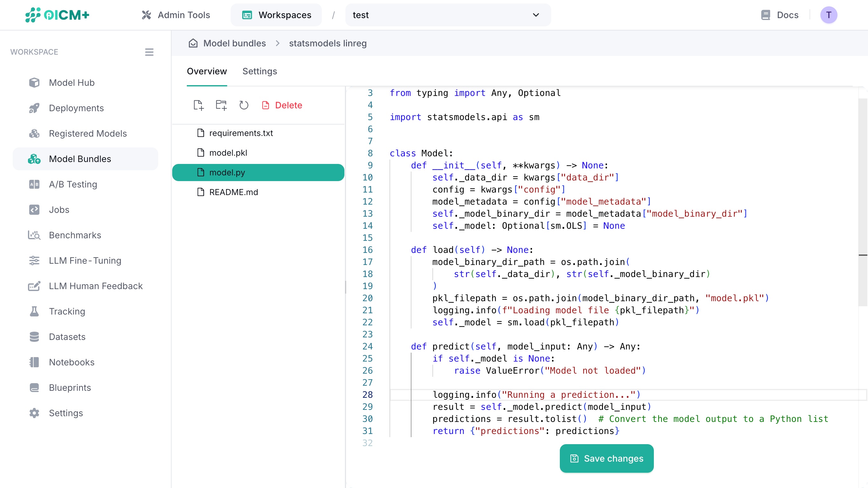Switch to the Overview tab
Image resolution: width=868 pixels, height=488 pixels.
[x=207, y=71]
